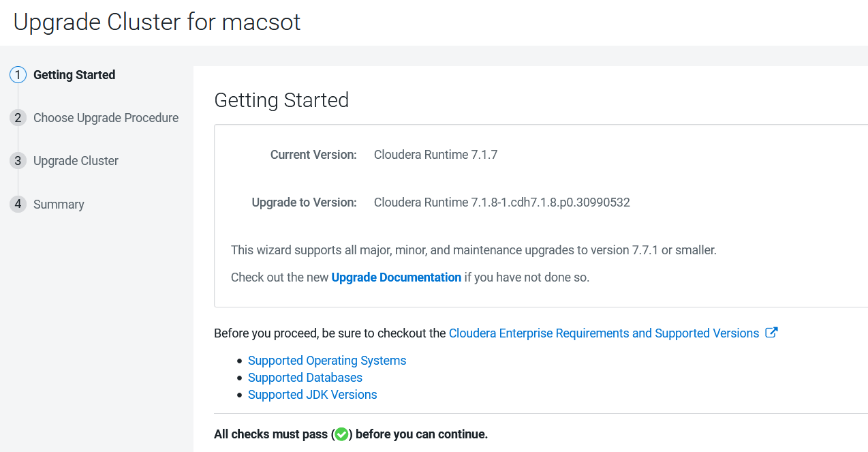The height and width of the screenshot is (452, 868).
Task: Click the step 2 number circle
Action: [x=18, y=118]
